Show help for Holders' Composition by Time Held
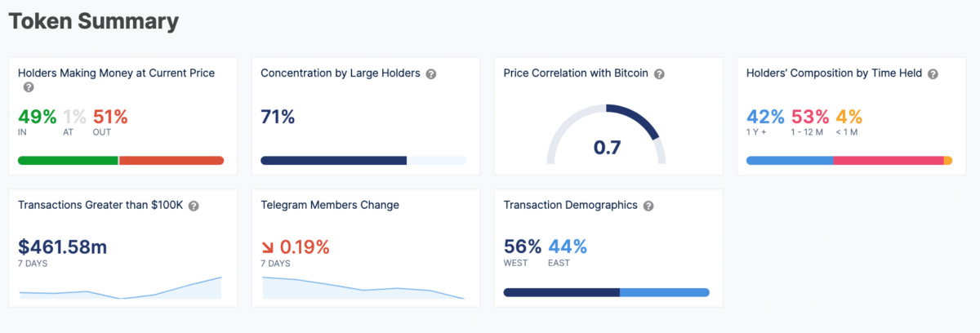The height and width of the screenshot is (333, 980). (933, 73)
